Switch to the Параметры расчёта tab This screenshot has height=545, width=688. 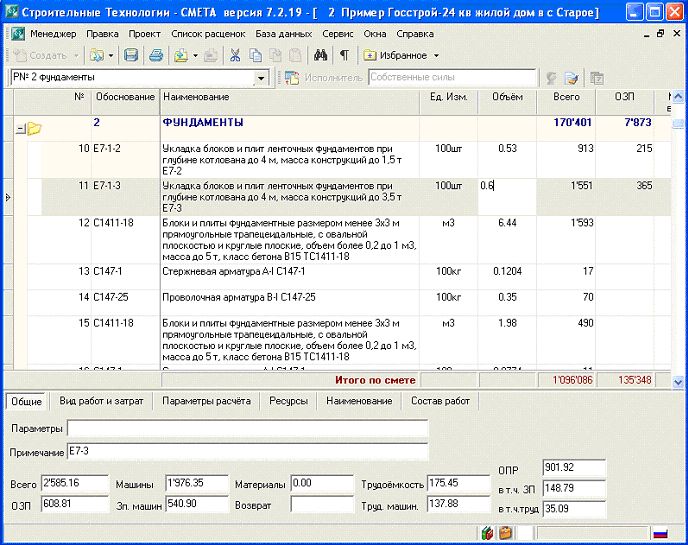[x=206, y=401]
